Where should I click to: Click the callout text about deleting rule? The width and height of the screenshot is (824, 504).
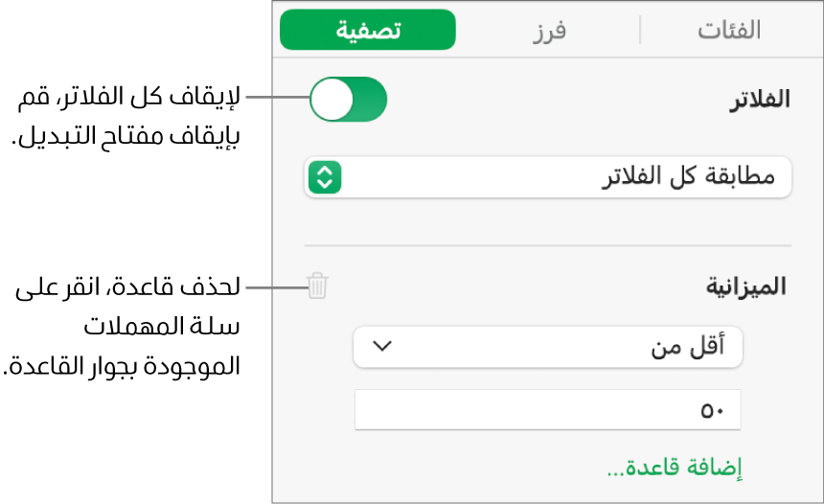point(123,326)
